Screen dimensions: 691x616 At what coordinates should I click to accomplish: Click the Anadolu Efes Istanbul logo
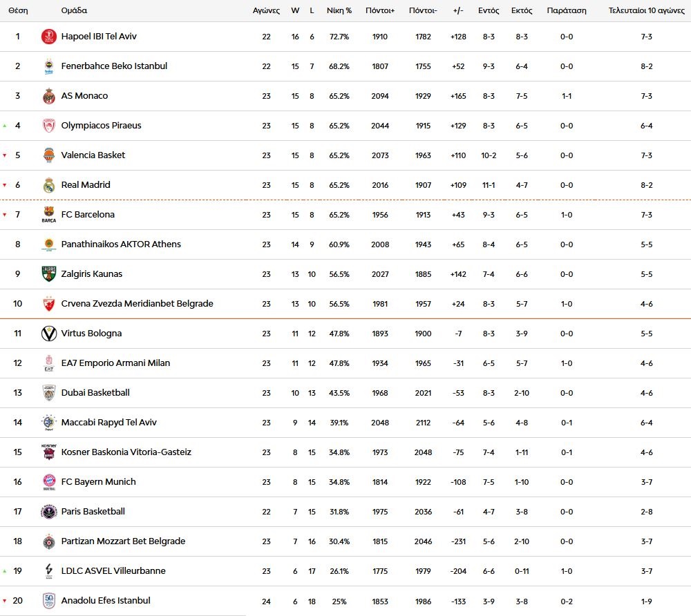coord(48,601)
